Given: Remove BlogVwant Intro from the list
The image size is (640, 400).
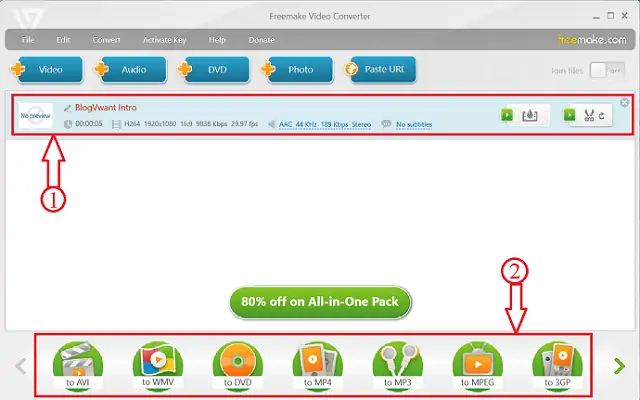Looking at the screenshot, I should pos(624,102).
